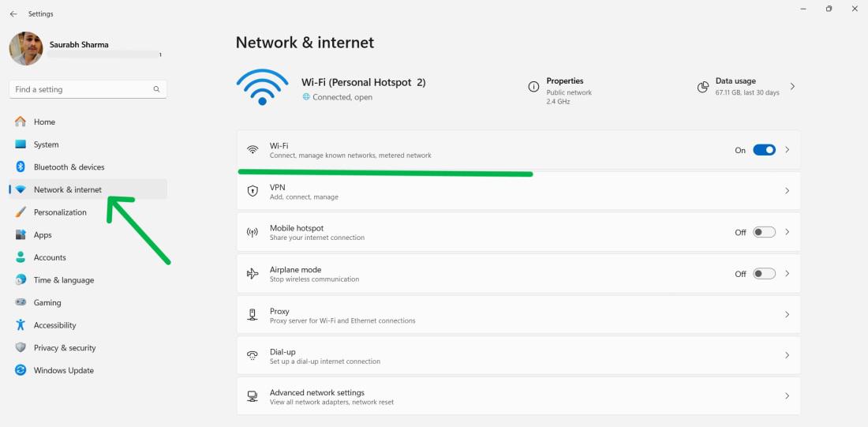868x427 pixels.
Task: Open Advanced network settings
Action: pyautogui.click(x=518, y=397)
